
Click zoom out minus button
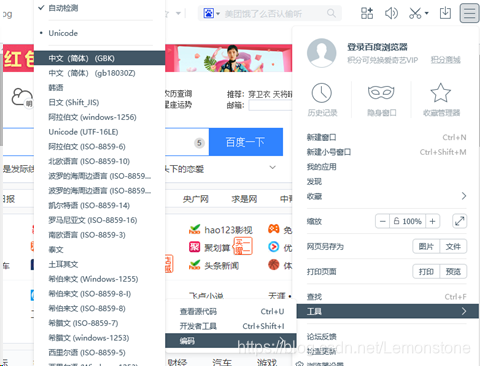383,221
